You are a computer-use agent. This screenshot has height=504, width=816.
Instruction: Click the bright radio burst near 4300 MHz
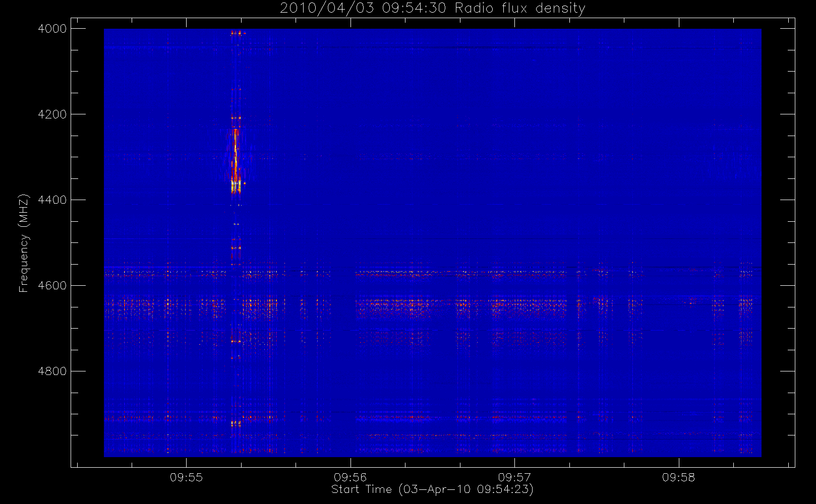pyautogui.click(x=235, y=161)
